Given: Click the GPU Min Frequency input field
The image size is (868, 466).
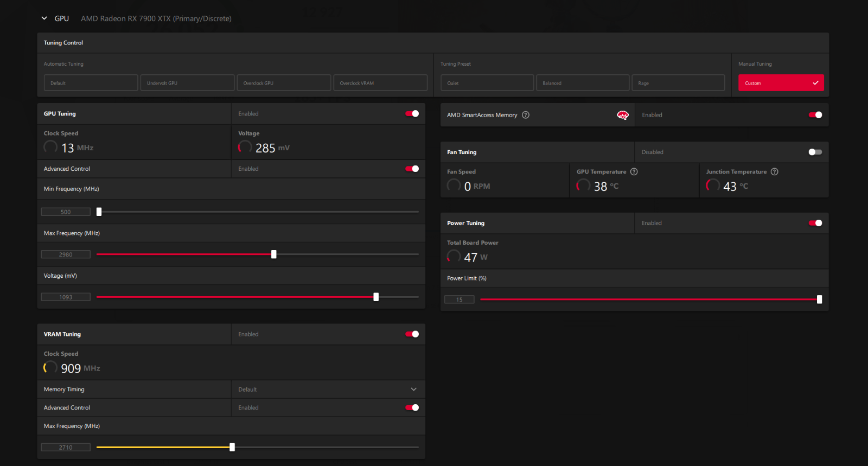Looking at the screenshot, I should (66, 212).
